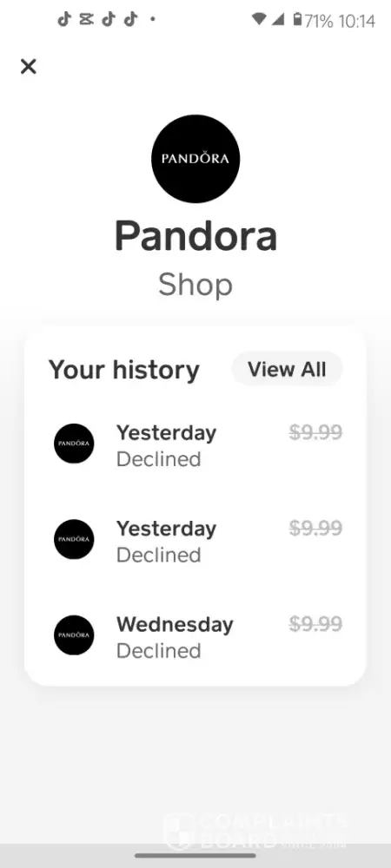Open second Yesterday Declined transaction
391x868 pixels.
pyautogui.click(x=195, y=541)
